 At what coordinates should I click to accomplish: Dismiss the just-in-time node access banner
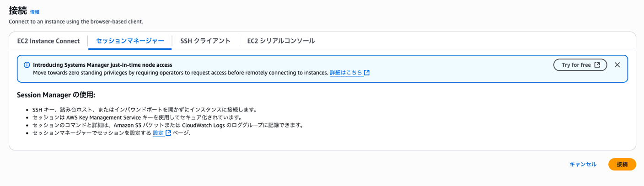tap(617, 65)
